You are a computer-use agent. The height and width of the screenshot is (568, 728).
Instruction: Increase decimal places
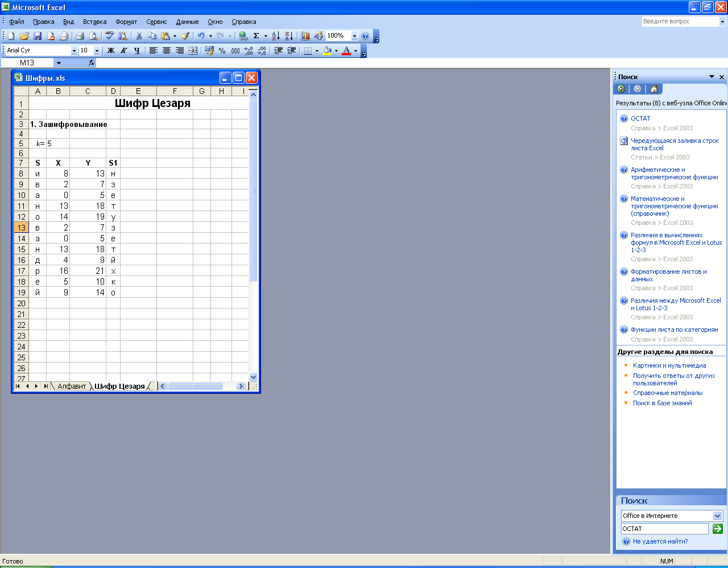(x=249, y=51)
